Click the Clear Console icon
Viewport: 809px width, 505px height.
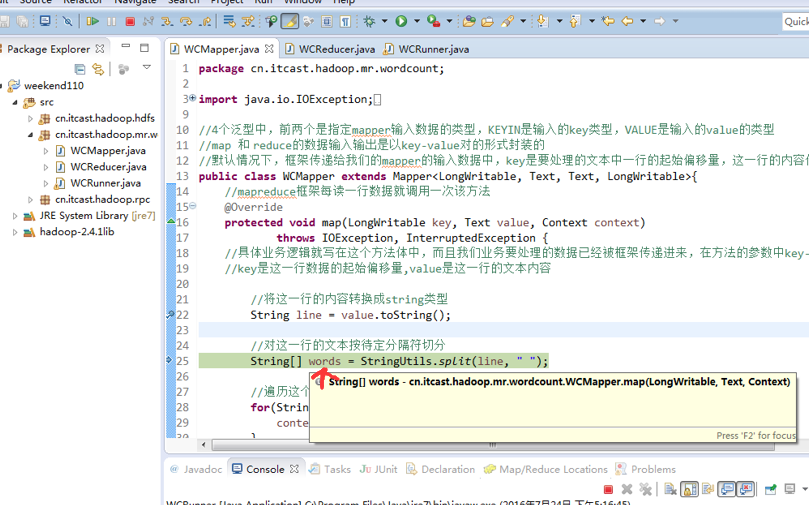point(671,488)
